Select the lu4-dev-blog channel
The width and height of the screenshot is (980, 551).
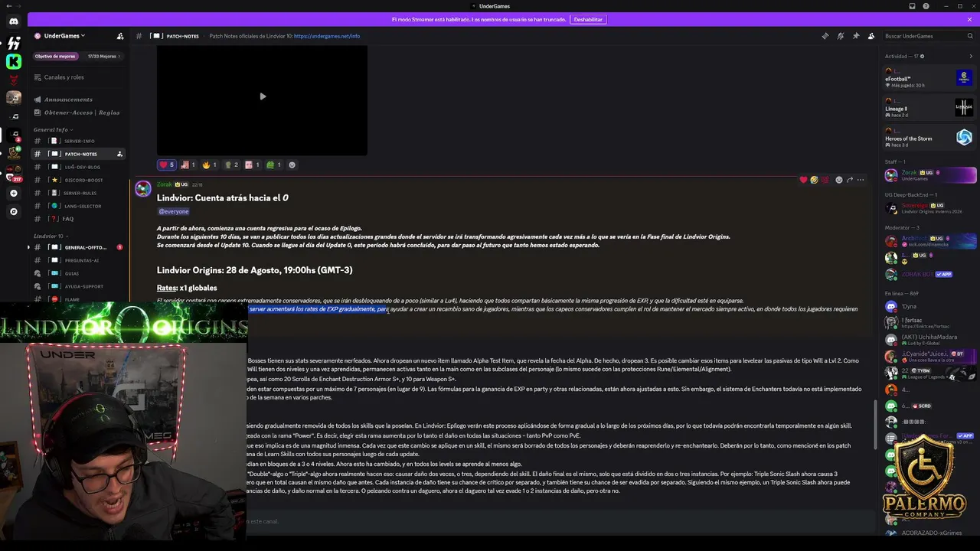pyautogui.click(x=79, y=167)
